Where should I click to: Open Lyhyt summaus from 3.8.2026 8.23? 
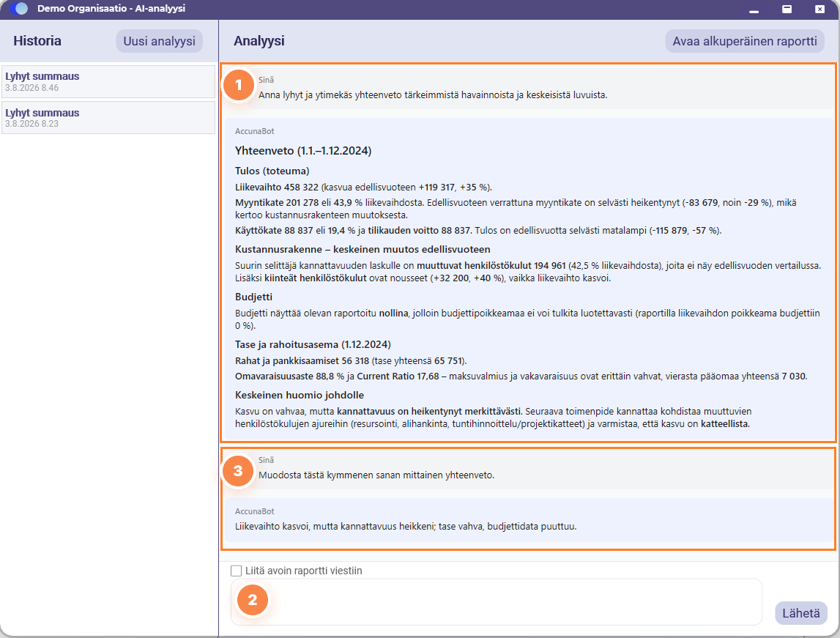[x=108, y=117]
